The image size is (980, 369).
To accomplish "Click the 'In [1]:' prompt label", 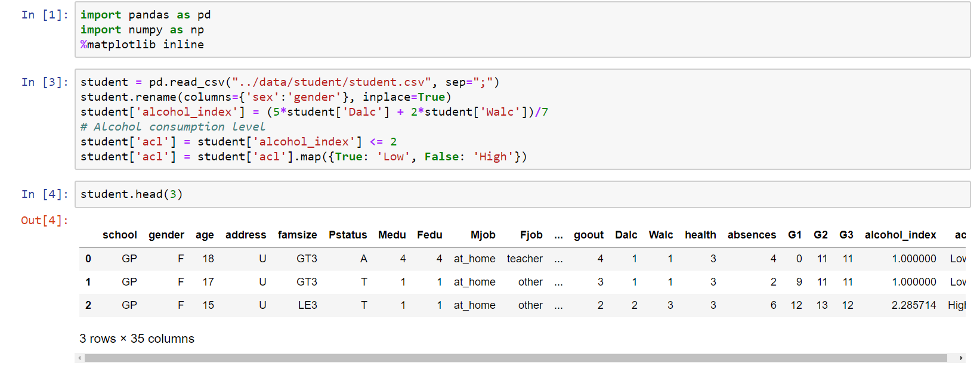I will [45, 15].
